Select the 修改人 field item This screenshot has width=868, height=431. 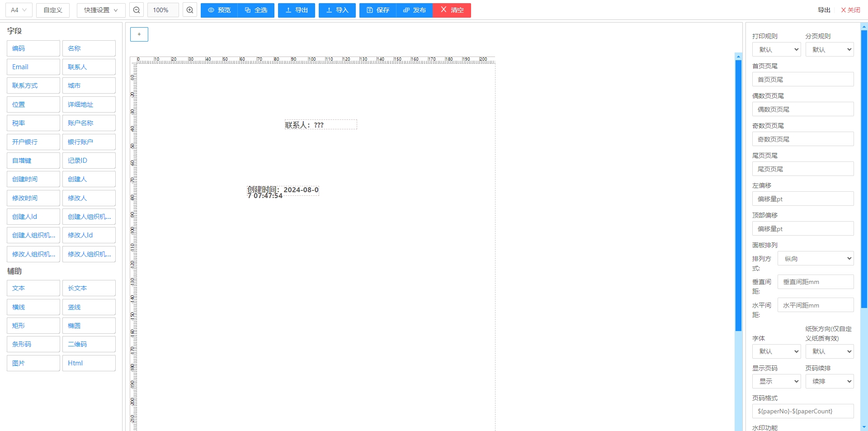[x=89, y=198]
